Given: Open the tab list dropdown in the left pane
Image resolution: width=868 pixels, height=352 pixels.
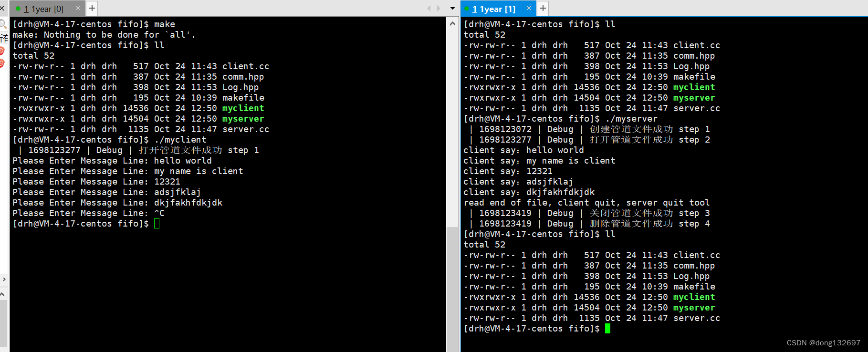Looking at the screenshot, I should point(452,8).
